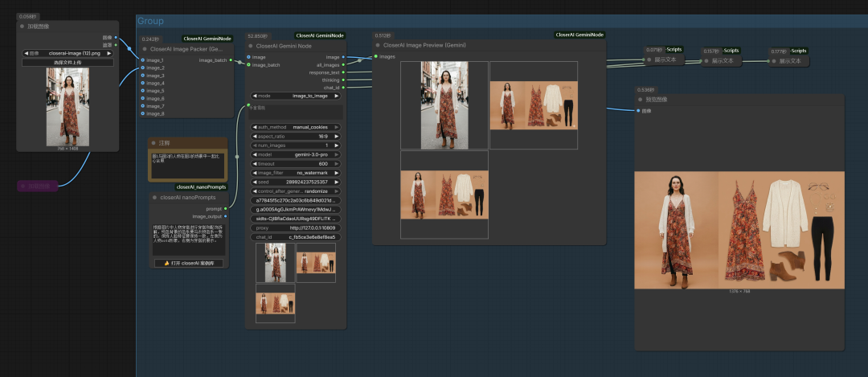This screenshot has width=868, height=377.
Task: Click the Group title header
Action: (x=151, y=21)
